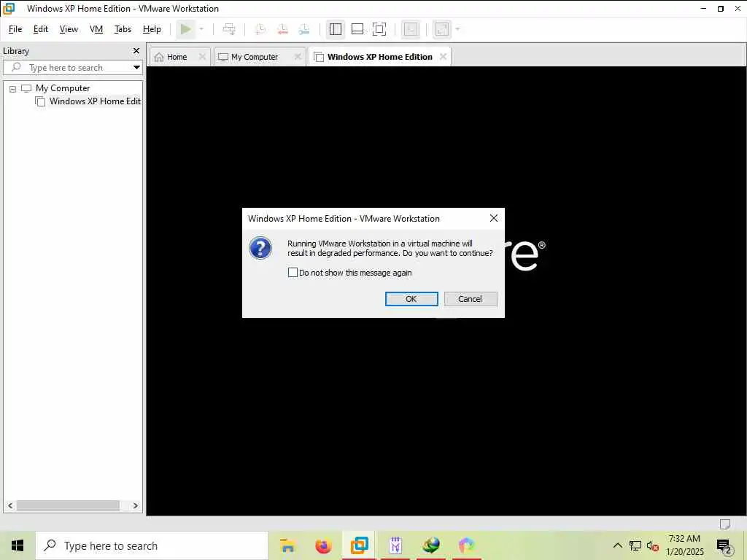The image size is (747, 560).
Task: Click the muted volume tray icon
Action: click(x=653, y=545)
